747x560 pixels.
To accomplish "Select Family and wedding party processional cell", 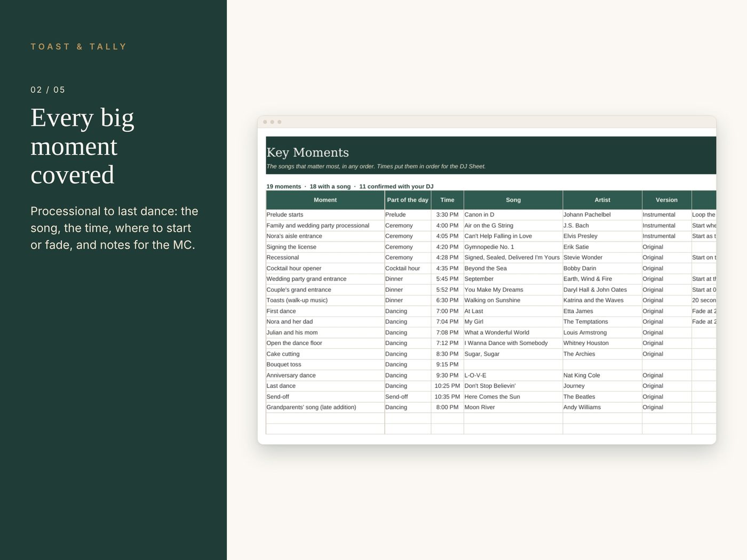I will (x=325, y=226).
